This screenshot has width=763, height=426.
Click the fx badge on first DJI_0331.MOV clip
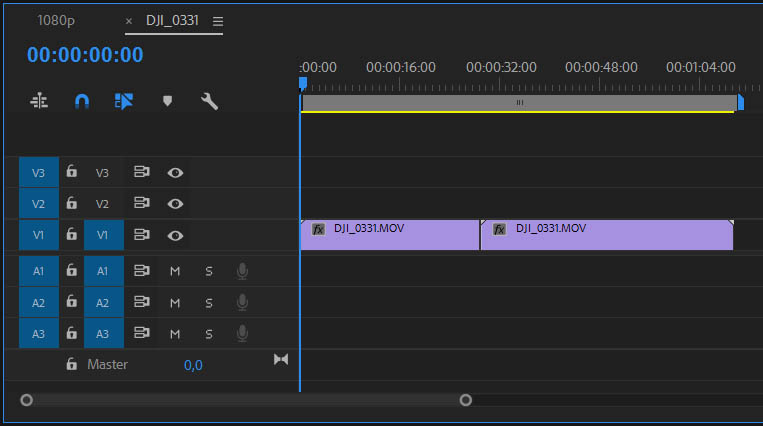tap(318, 229)
